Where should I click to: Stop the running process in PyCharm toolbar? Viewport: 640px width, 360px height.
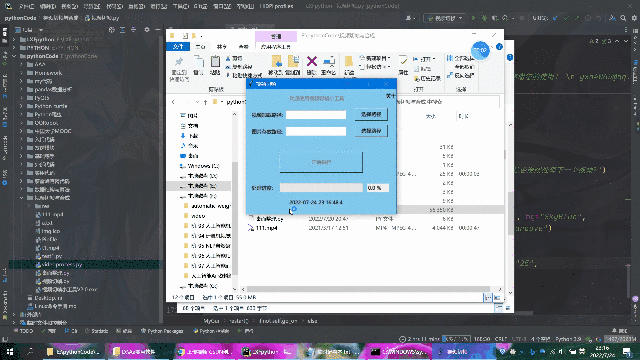[x=521, y=18]
